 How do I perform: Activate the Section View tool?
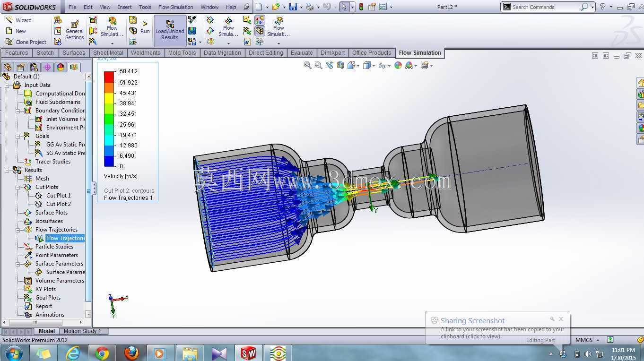340,66
